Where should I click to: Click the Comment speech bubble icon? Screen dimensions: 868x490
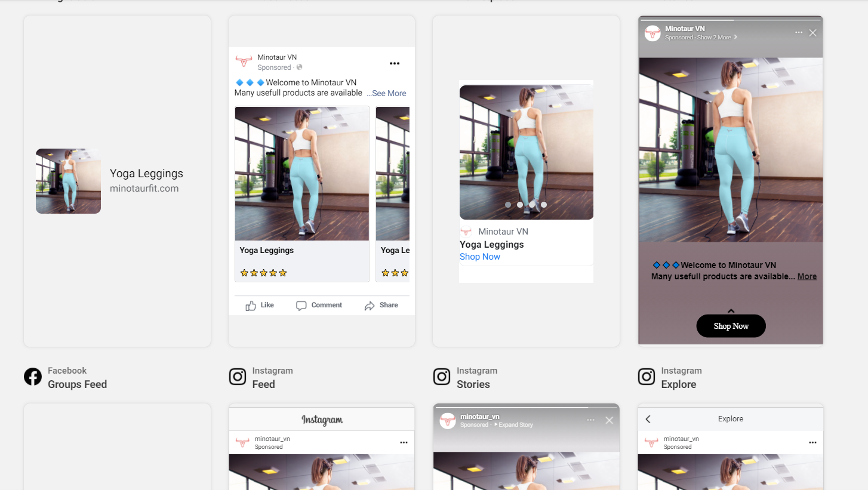point(301,306)
